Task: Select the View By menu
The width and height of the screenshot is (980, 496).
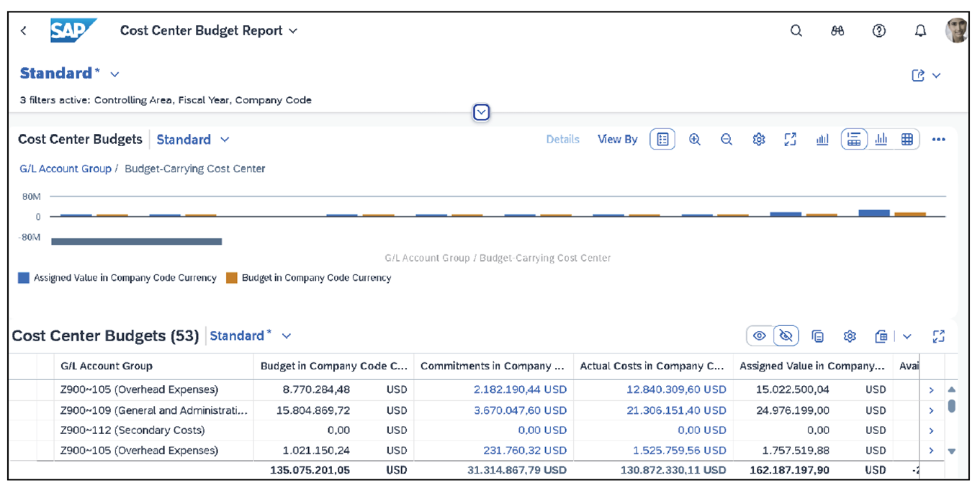Action: tap(617, 139)
